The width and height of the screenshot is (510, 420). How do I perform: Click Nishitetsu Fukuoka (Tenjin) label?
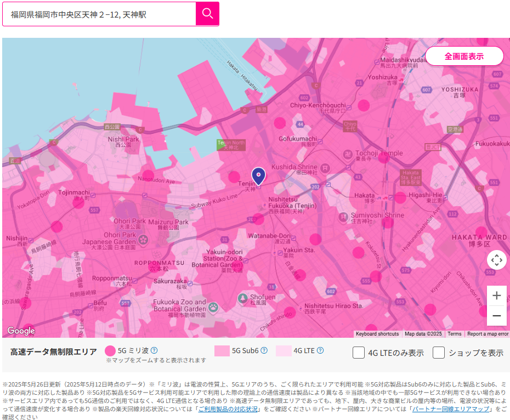click(x=292, y=205)
